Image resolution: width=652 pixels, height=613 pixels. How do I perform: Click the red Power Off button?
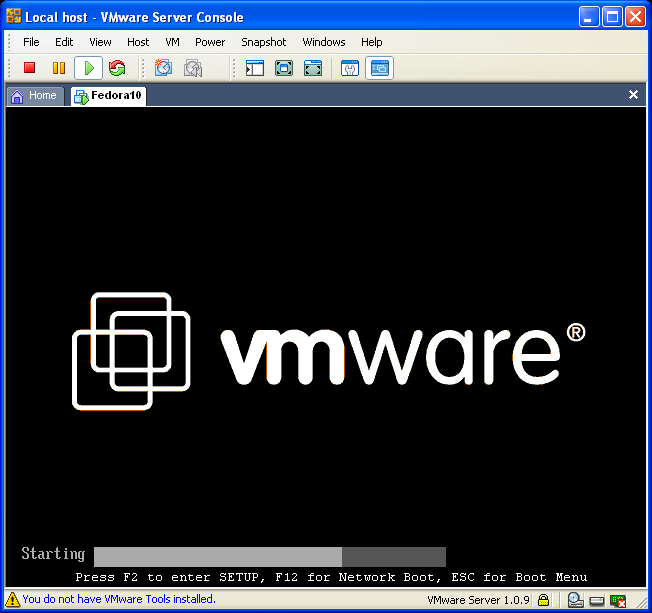pos(30,68)
